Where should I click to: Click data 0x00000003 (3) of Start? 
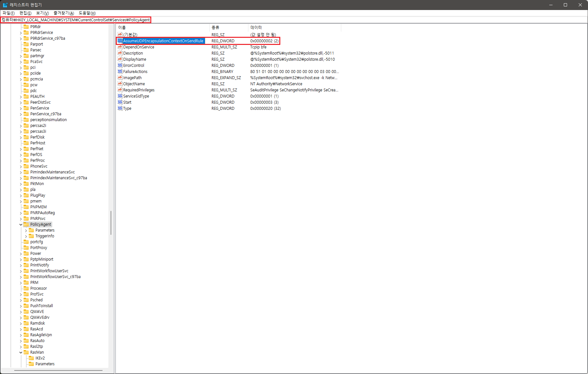click(x=264, y=102)
